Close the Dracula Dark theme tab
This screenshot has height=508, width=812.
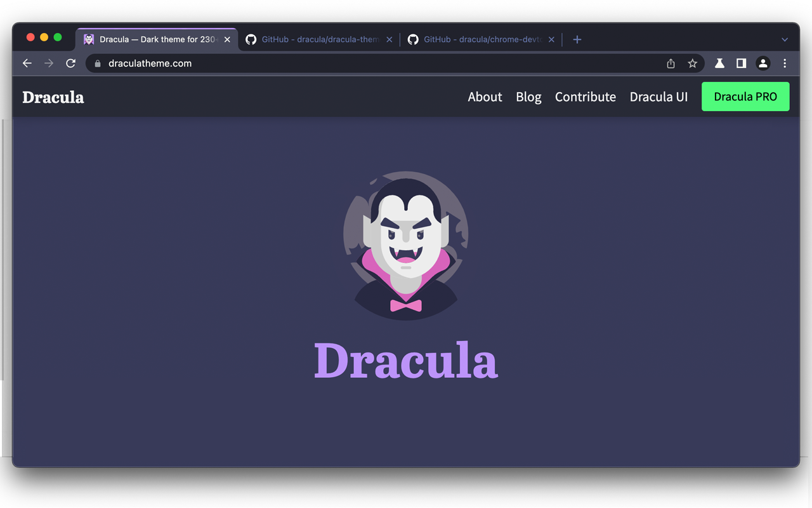click(x=227, y=39)
